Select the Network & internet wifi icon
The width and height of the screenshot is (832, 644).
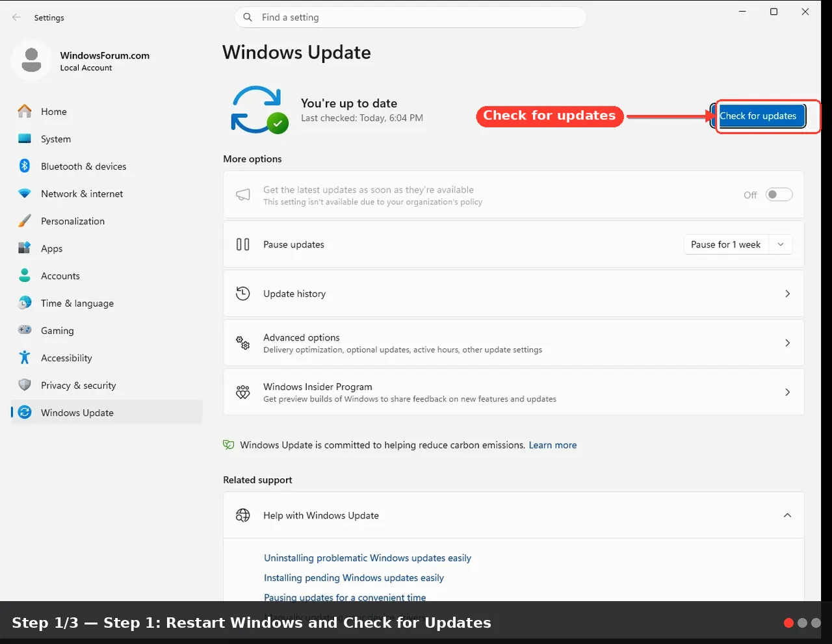click(x=25, y=194)
